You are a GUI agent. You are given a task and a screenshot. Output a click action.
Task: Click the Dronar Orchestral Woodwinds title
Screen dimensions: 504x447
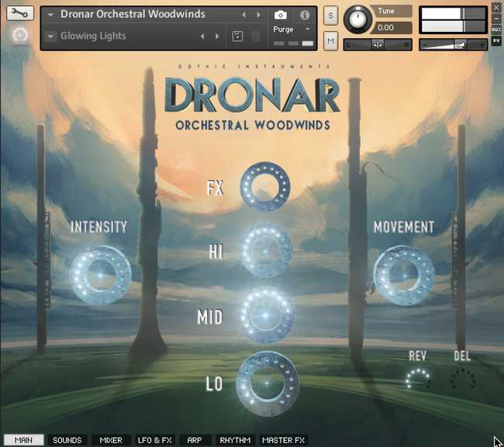pos(133,14)
